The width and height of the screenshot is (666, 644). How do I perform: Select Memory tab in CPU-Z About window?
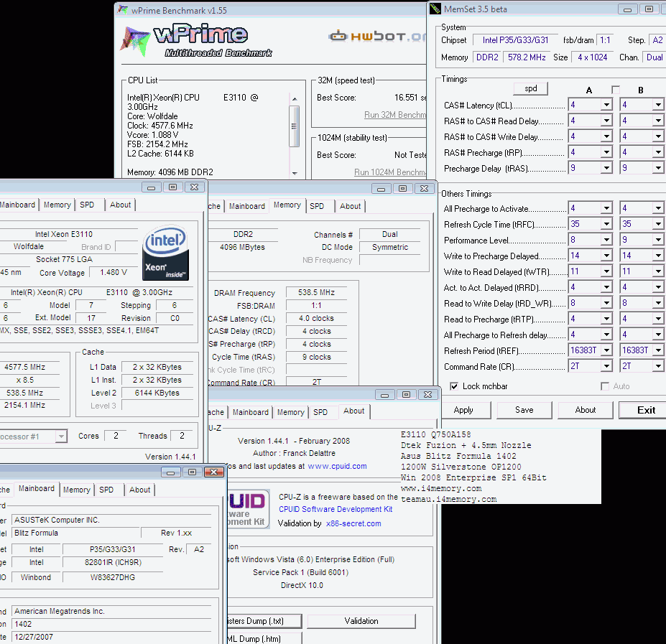(x=291, y=412)
